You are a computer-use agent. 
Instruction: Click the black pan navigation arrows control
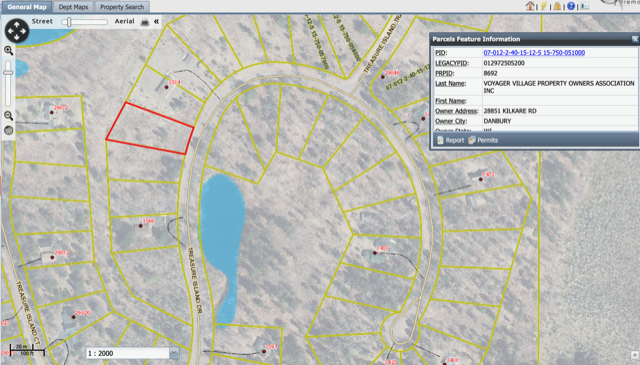(17, 31)
